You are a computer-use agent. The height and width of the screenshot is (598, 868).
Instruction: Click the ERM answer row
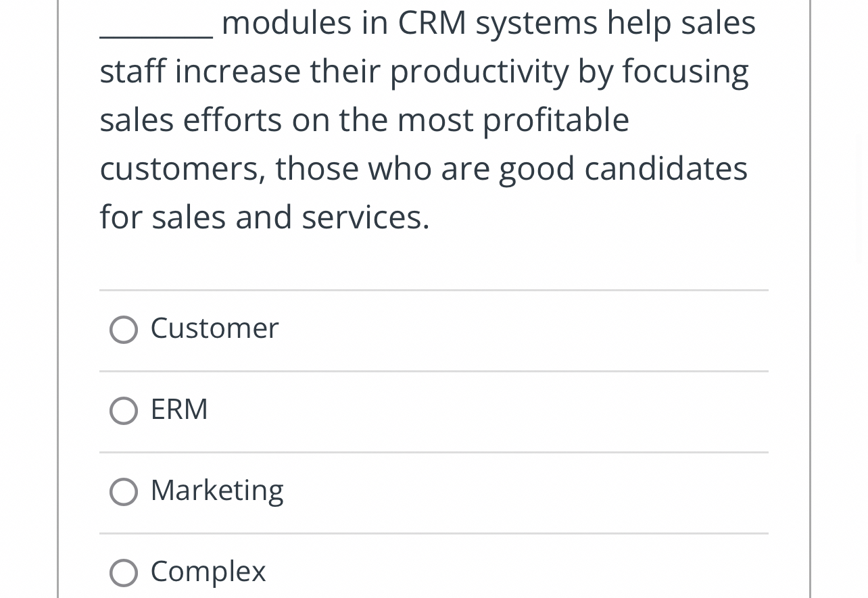coord(434,411)
